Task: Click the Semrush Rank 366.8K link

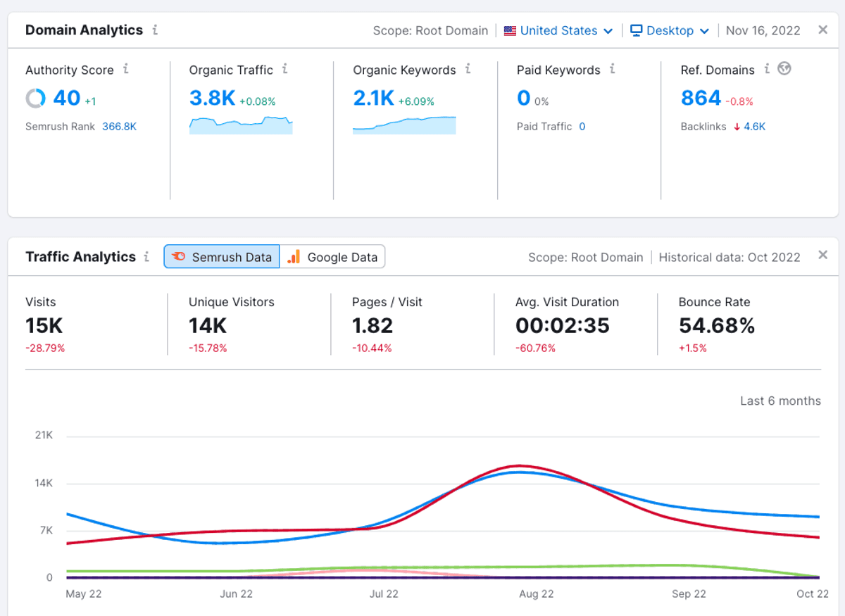Action: pos(119,127)
